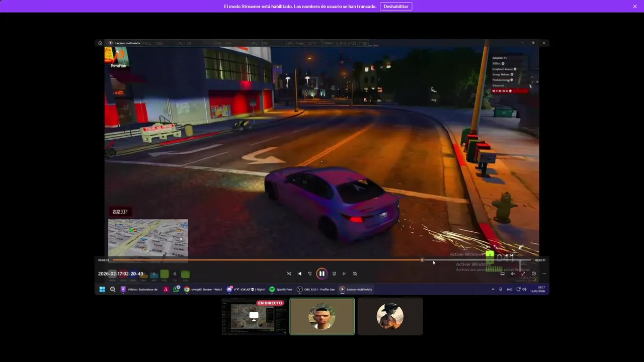Open ENG language switcher in tray
The width and height of the screenshot is (644, 362).
tap(509, 289)
